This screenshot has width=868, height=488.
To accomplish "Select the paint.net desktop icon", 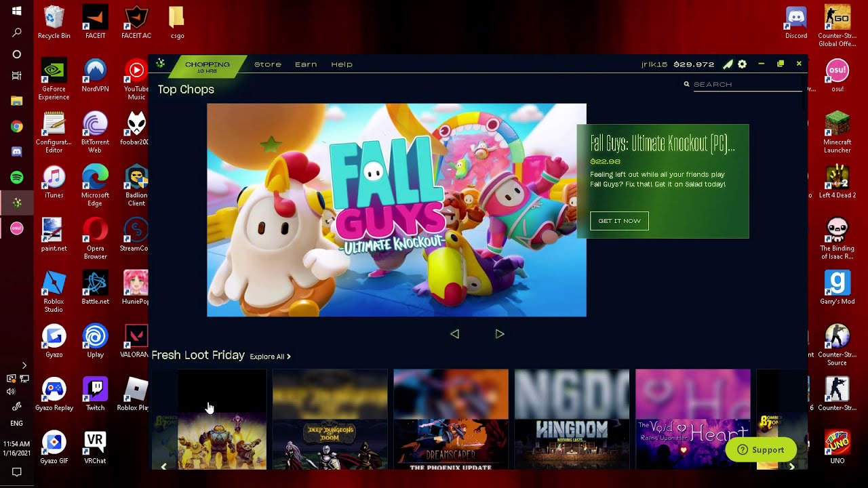I will tap(54, 235).
